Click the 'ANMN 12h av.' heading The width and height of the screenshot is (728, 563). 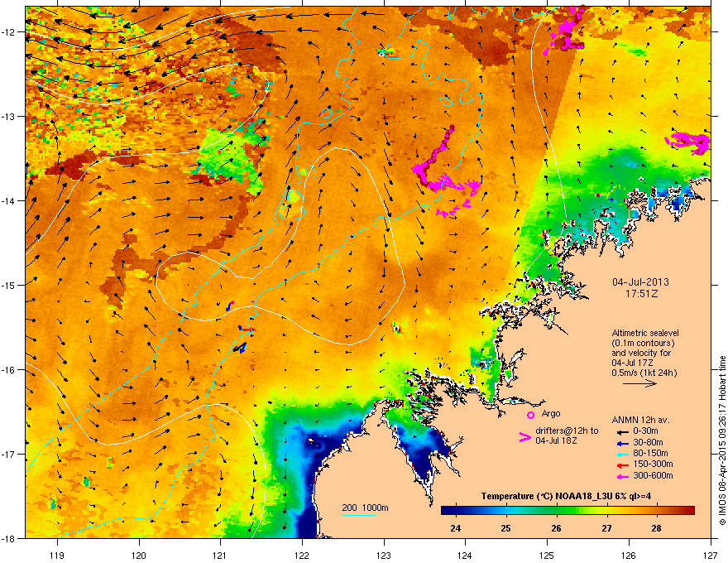tap(640, 421)
